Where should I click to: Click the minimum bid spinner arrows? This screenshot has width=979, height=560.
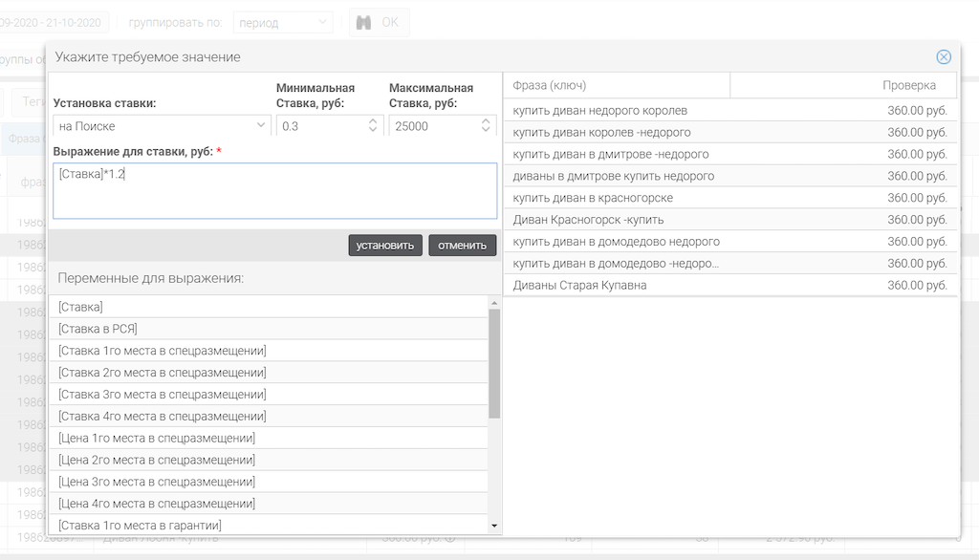372,126
